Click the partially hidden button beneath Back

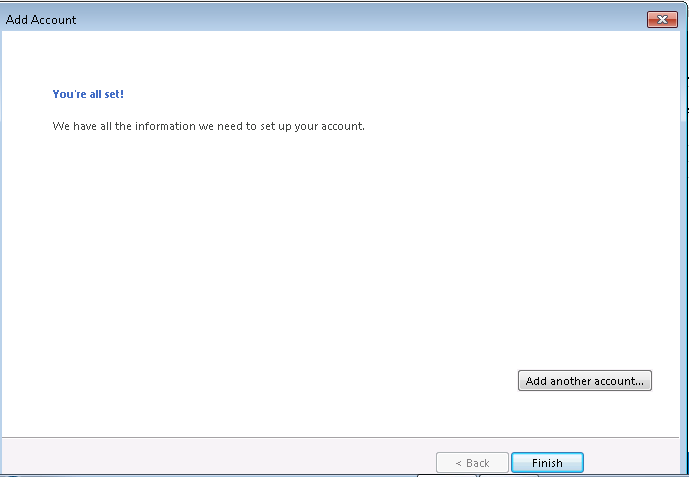(446, 475)
